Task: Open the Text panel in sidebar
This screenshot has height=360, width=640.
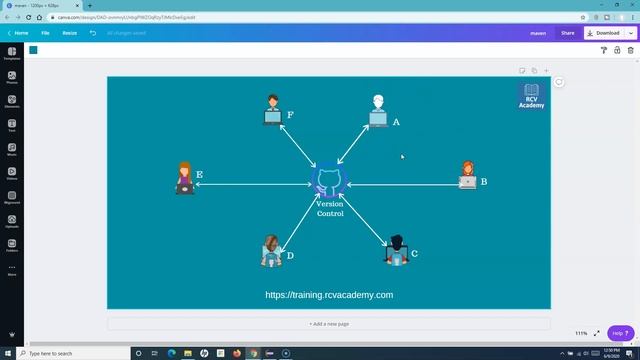Action: coord(12,126)
